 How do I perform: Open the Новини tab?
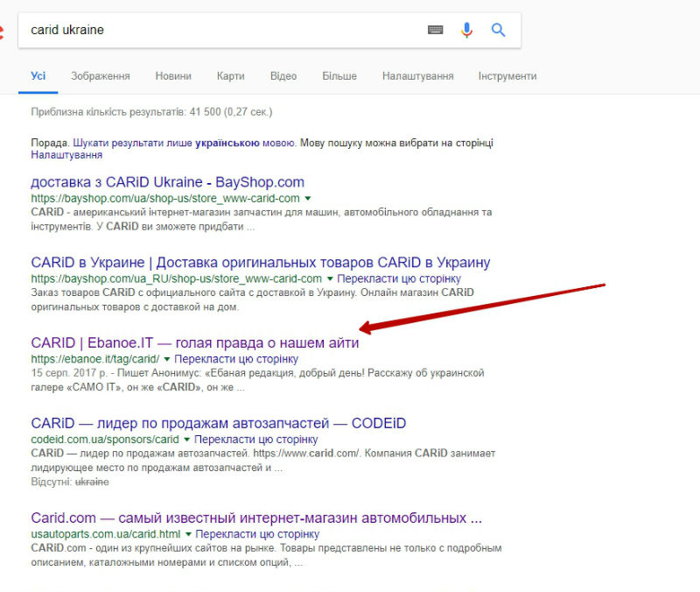(173, 76)
